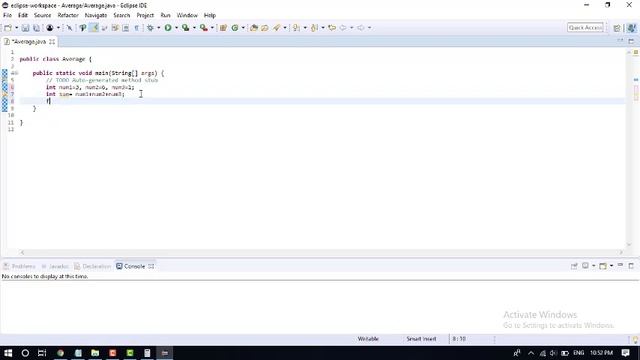640x360 pixels.
Task: Open the Search menu
Action: tap(122, 15)
